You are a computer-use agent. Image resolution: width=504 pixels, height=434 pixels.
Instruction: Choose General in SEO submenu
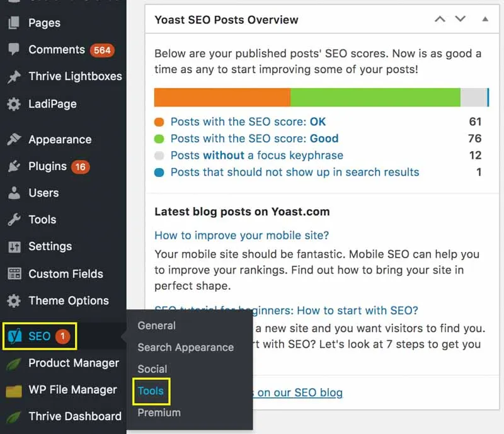(x=156, y=326)
